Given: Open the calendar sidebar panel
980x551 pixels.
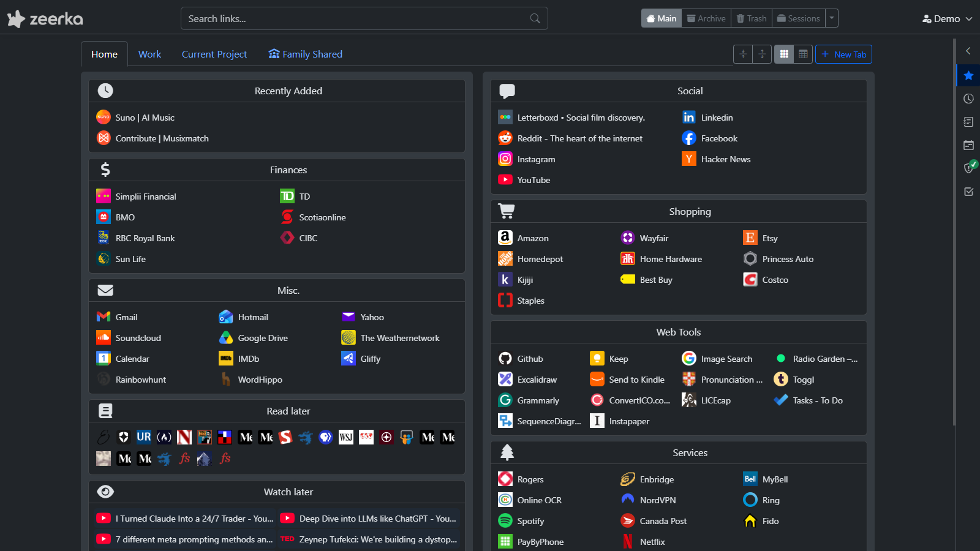Looking at the screenshot, I should click(968, 145).
